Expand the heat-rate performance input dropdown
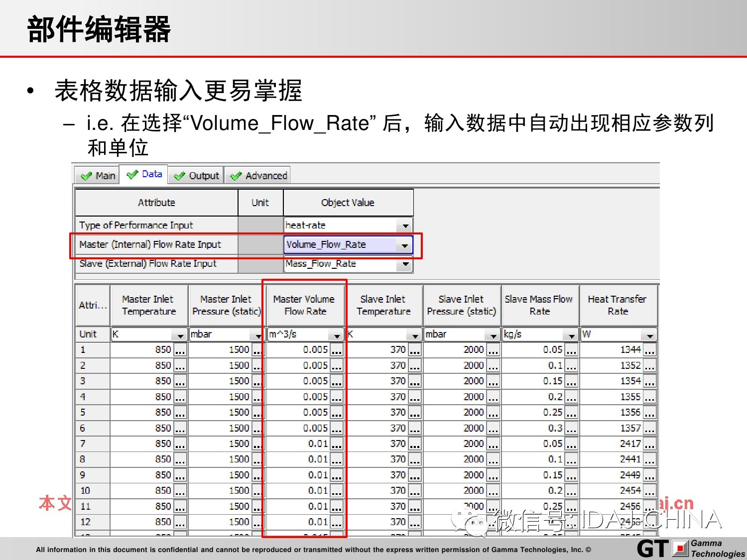The image size is (747, 560). [405, 225]
